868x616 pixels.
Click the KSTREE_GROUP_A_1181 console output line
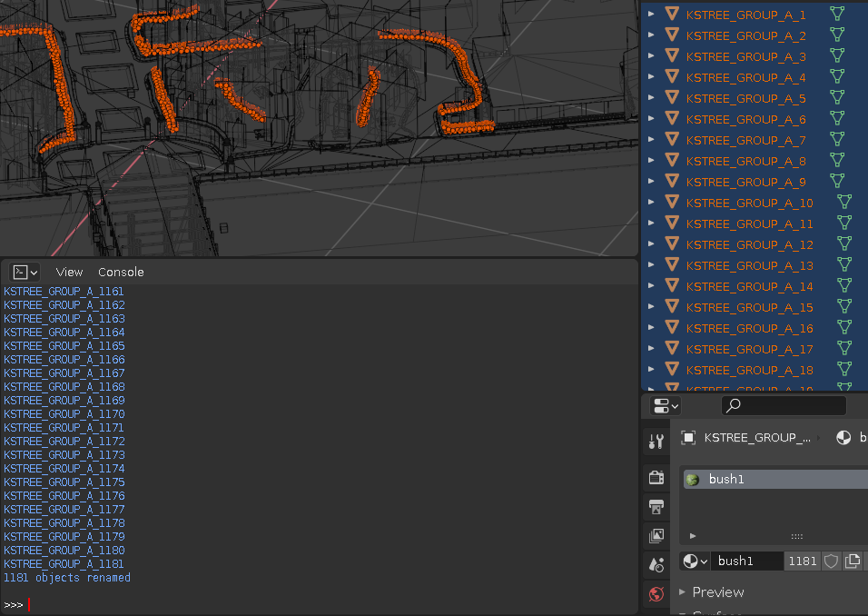[64, 564]
